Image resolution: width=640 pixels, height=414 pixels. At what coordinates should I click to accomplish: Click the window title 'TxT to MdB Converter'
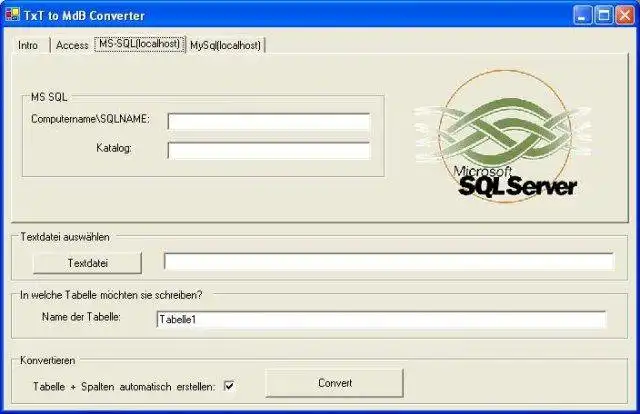[84, 16]
